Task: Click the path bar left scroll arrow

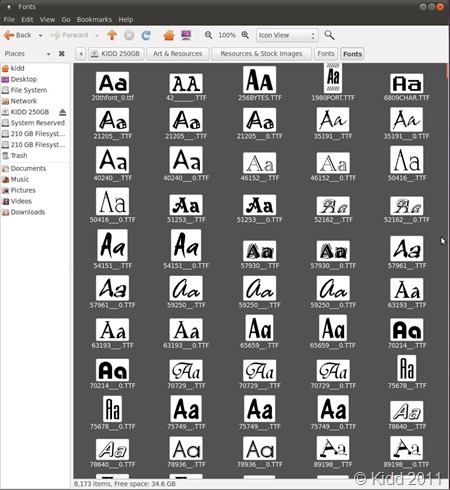Action: (81, 54)
